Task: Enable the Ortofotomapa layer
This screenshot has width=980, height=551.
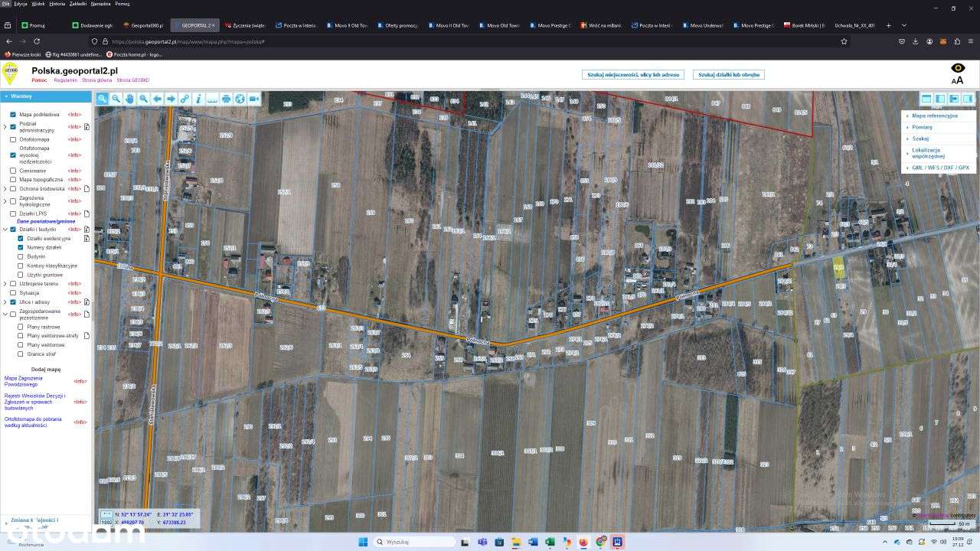Action: pos(13,139)
